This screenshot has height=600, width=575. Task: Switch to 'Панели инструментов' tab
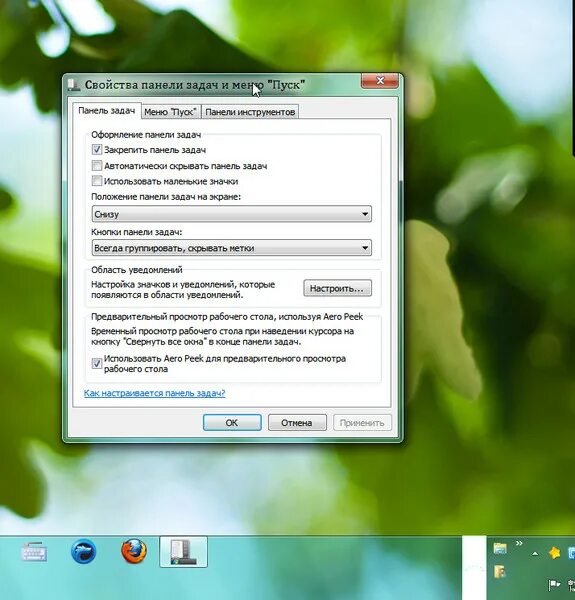(x=250, y=112)
